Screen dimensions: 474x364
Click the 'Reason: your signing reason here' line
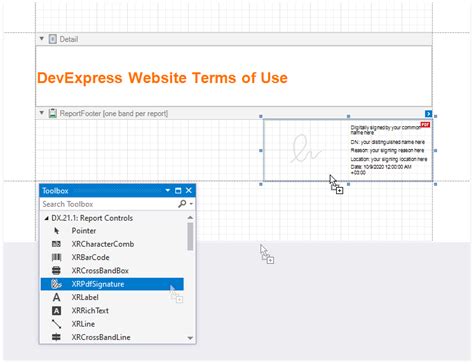pyautogui.click(x=387, y=150)
